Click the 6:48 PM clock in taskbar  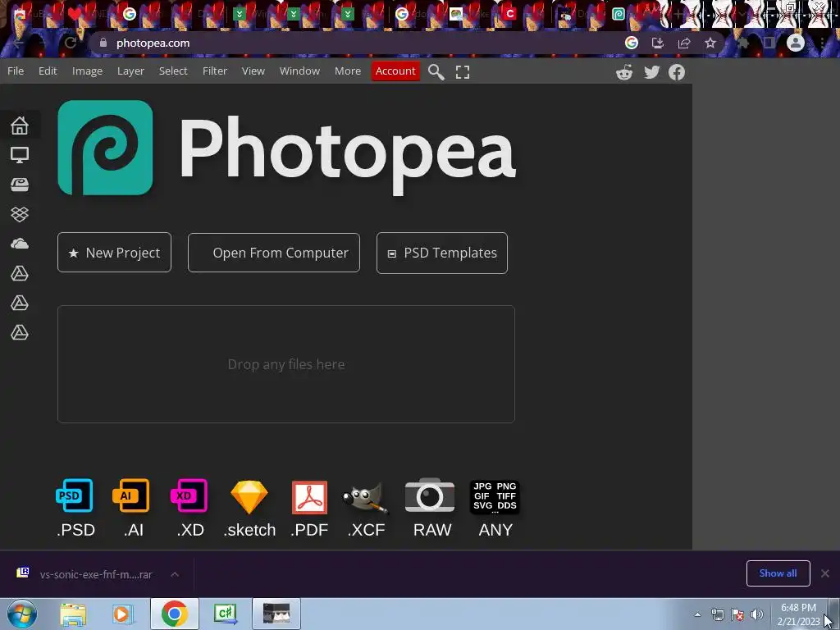coord(798,614)
